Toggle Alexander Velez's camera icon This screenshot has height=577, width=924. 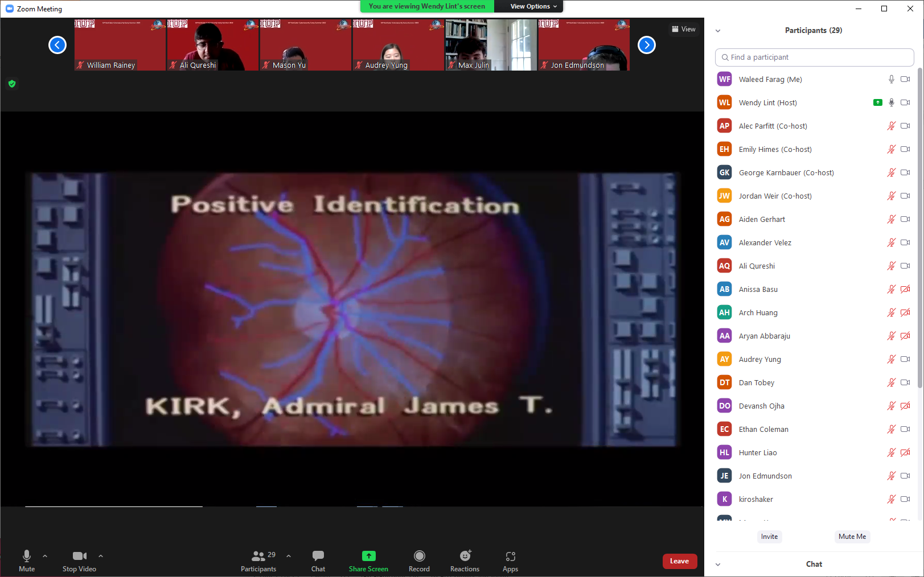[x=905, y=242]
